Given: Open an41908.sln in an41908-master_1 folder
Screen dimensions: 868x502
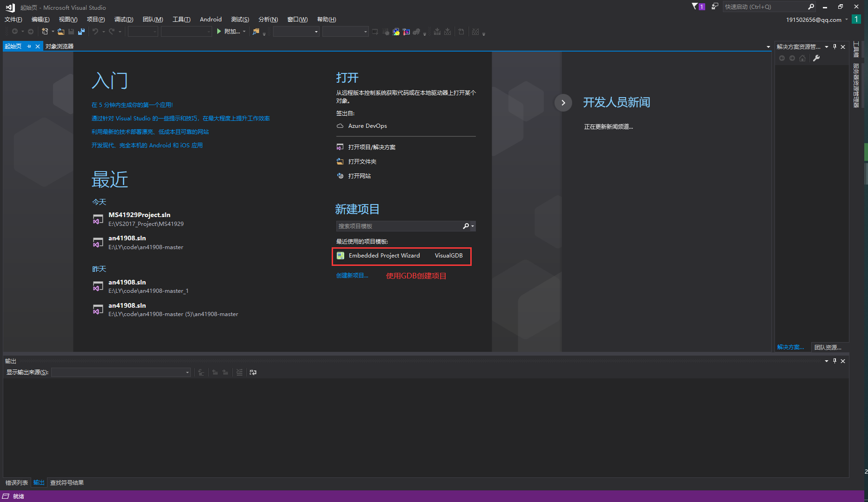Looking at the screenshot, I should [148, 286].
